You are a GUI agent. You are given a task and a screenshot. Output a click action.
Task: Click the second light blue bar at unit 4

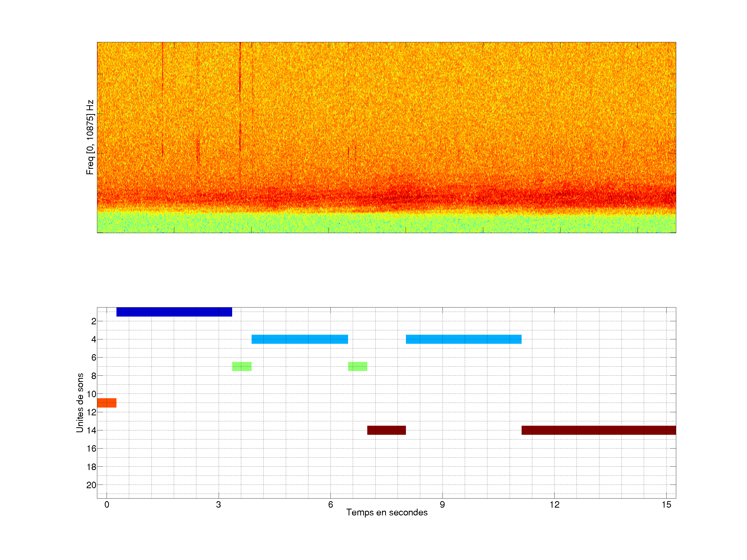pyautogui.click(x=463, y=339)
